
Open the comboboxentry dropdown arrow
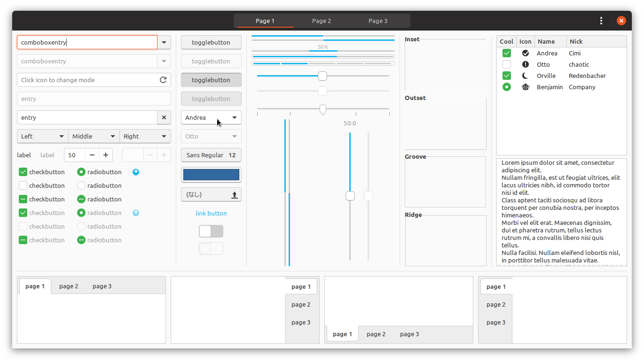(164, 42)
